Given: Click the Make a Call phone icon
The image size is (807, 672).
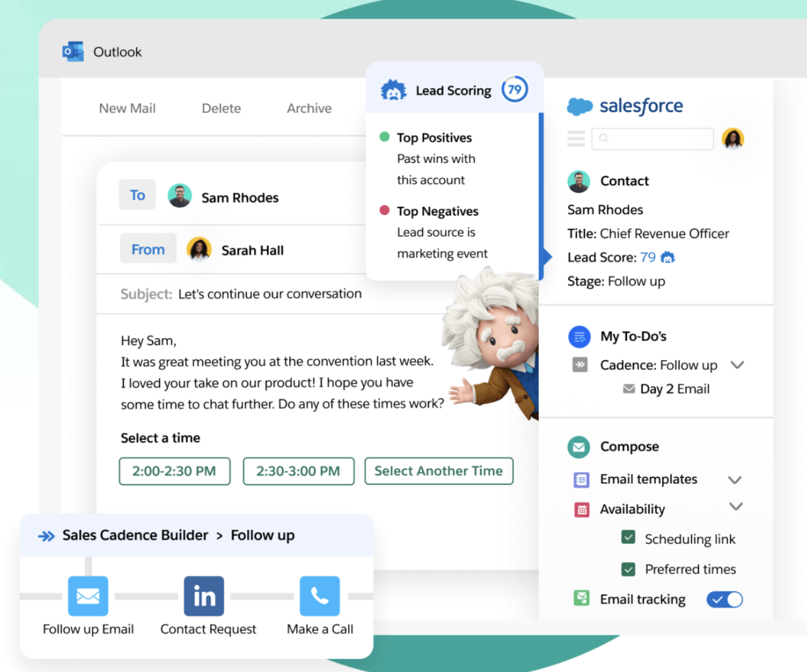Looking at the screenshot, I should 320,596.
